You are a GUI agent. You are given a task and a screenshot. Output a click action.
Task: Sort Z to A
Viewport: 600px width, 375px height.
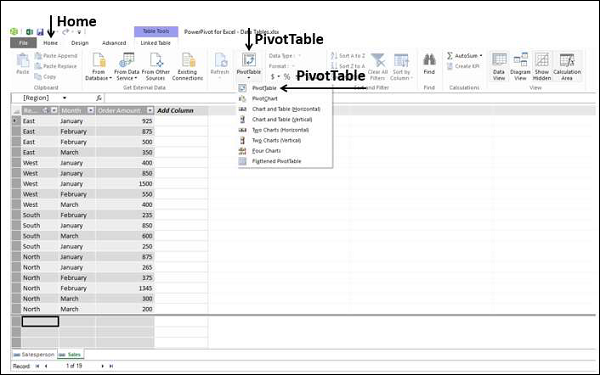coord(348,66)
